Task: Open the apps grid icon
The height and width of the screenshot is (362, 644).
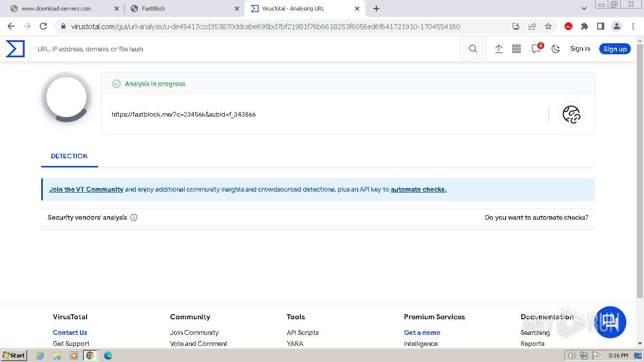Action: 516,49
